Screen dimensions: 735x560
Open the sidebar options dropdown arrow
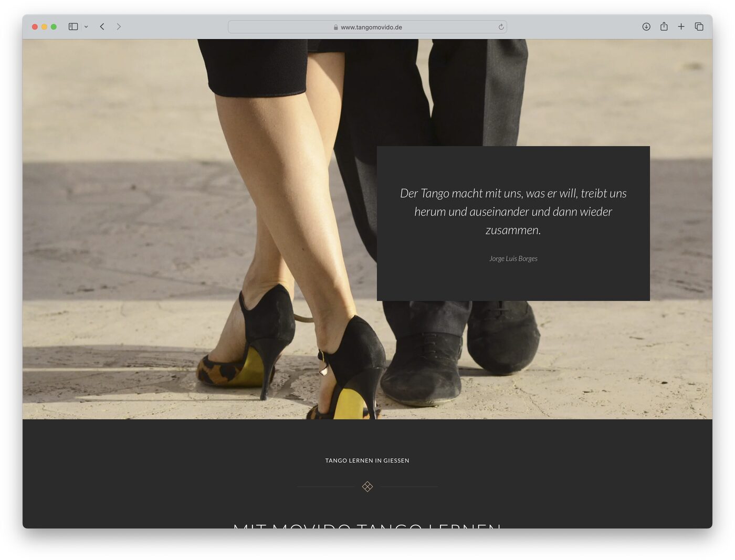click(86, 27)
